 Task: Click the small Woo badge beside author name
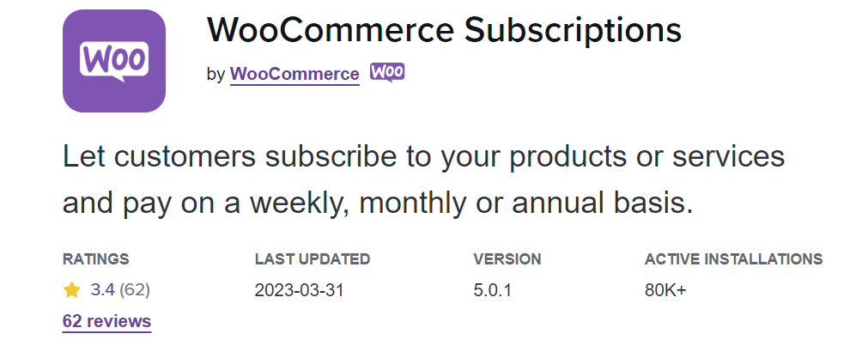[387, 72]
